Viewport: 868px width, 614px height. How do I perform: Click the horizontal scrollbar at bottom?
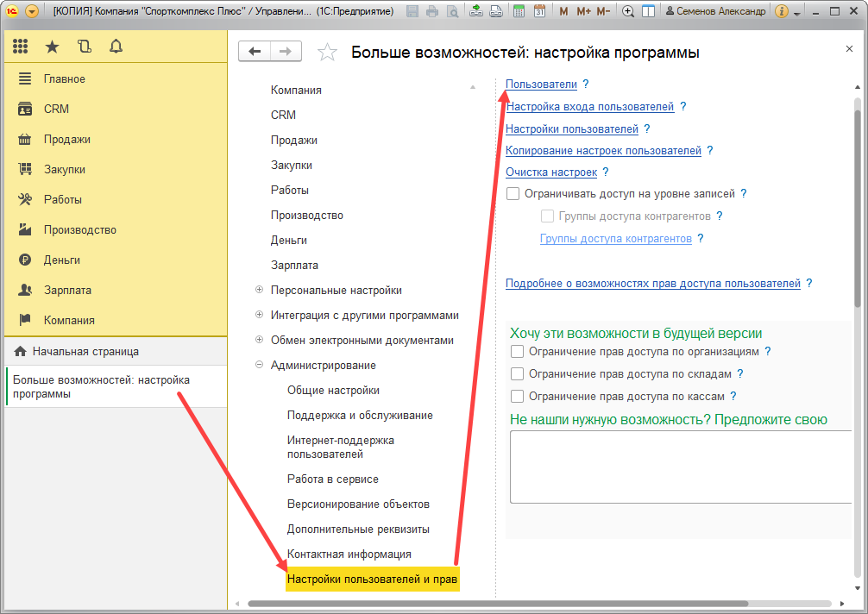coord(497,604)
